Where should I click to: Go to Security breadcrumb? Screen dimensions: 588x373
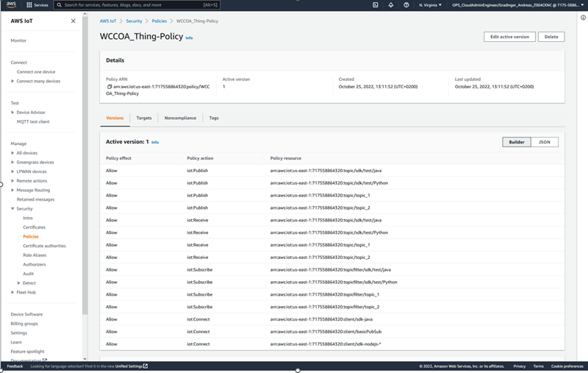pyautogui.click(x=134, y=21)
